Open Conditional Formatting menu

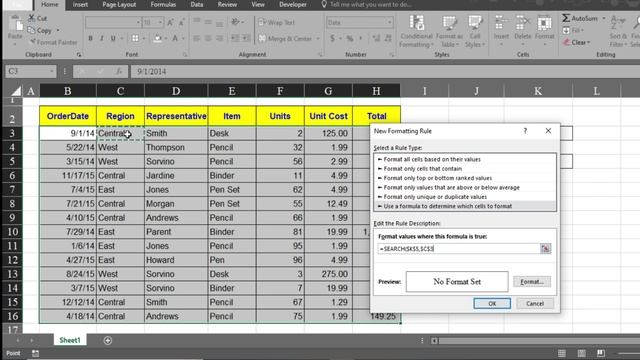point(416,31)
